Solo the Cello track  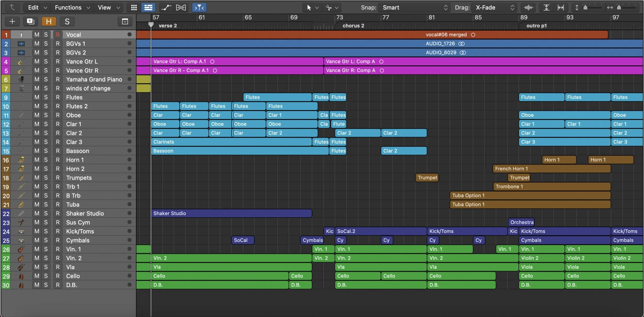46,276
